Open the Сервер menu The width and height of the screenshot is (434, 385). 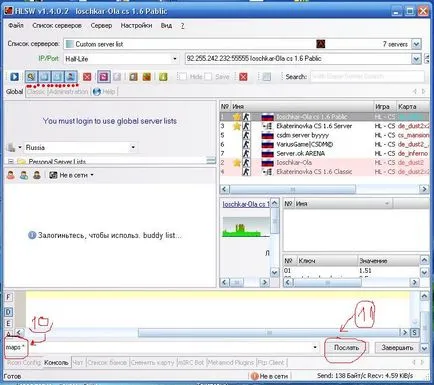(101, 26)
